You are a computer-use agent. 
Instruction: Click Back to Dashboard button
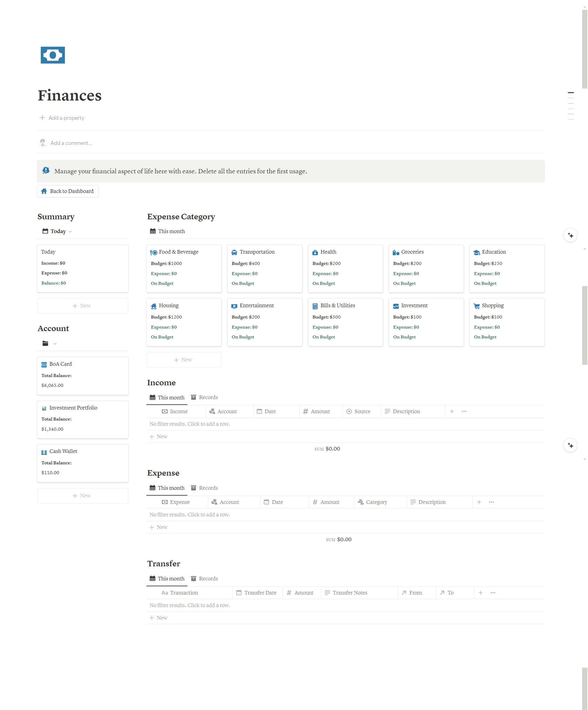tap(68, 191)
